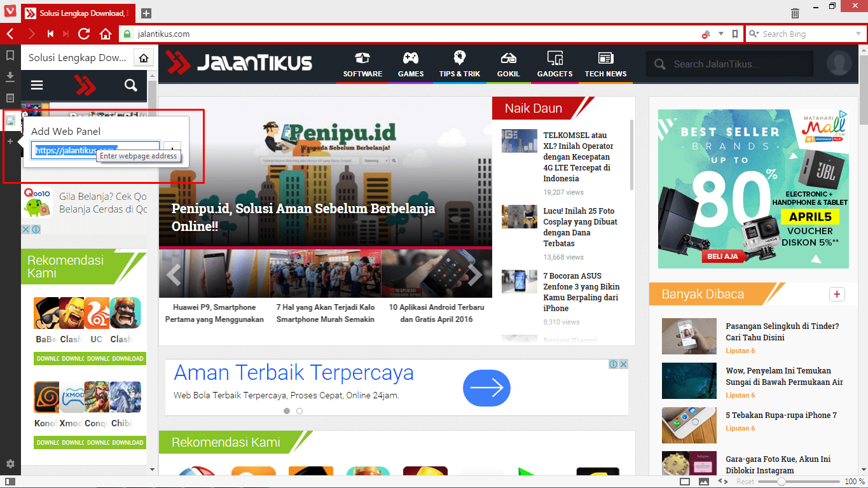Open the GOKIL menu
The height and width of the screenshot is (488, 868).
508,65
